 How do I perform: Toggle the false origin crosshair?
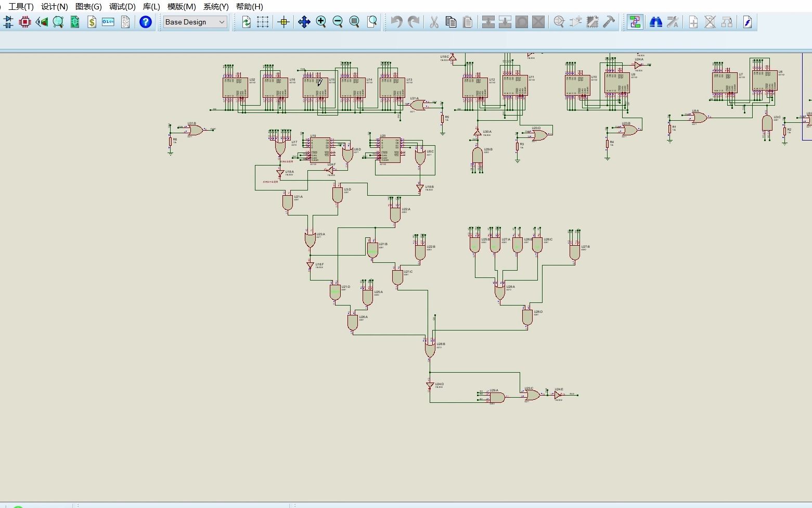click(283, 22)
